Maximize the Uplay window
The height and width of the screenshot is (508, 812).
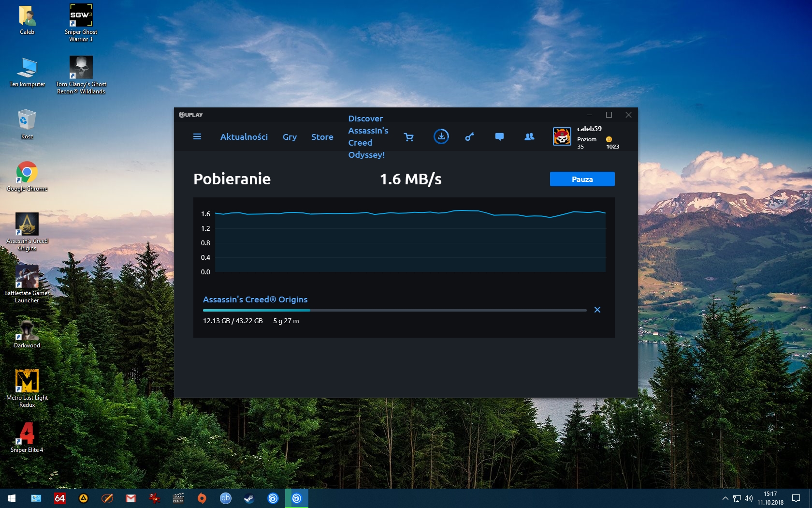[609, 115]
